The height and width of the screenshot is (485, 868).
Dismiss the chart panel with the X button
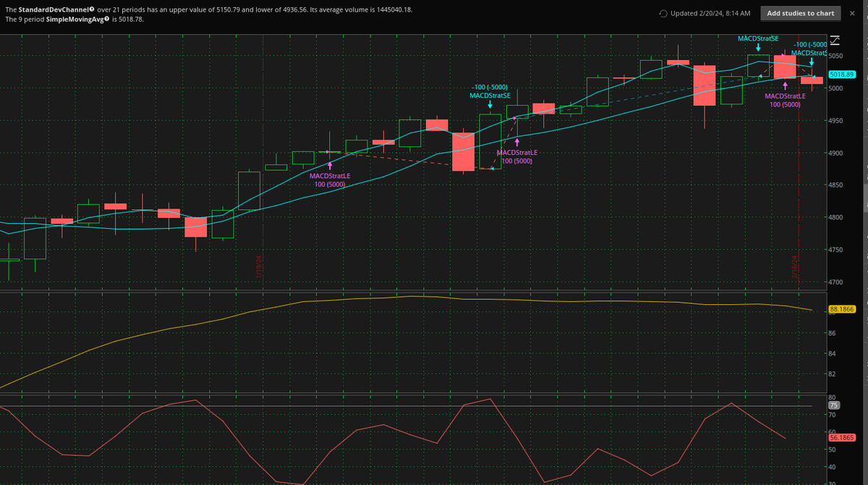tap(851, 12)
